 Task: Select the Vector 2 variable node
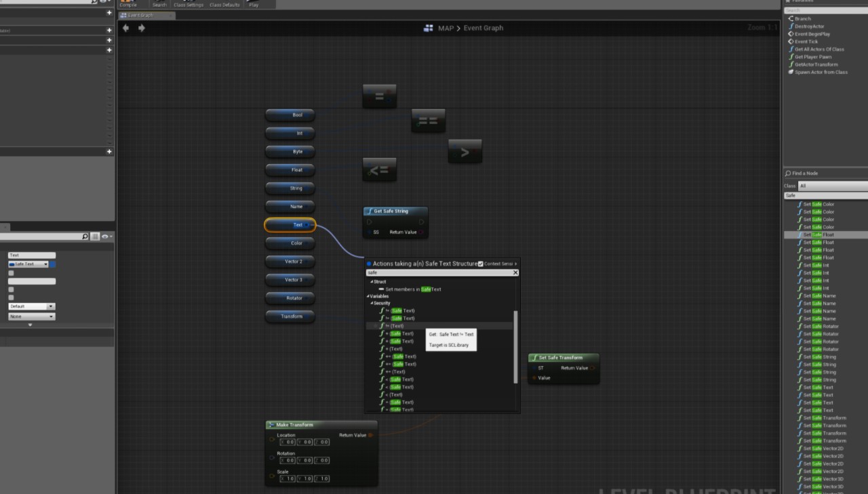290,261
